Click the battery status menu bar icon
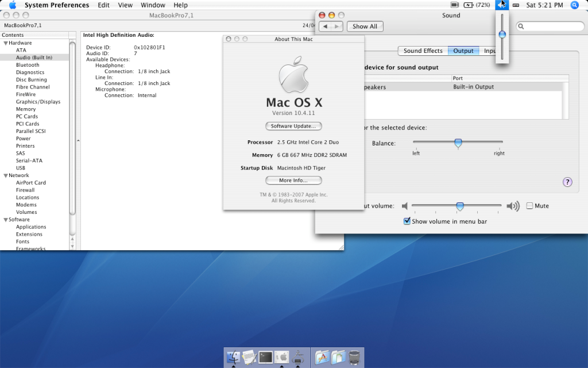 point(469,5)
